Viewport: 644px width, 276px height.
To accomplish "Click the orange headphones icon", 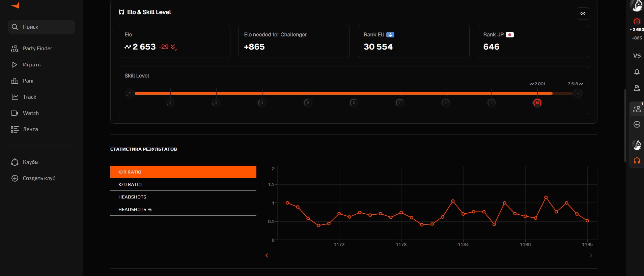I will click(637, 161).
